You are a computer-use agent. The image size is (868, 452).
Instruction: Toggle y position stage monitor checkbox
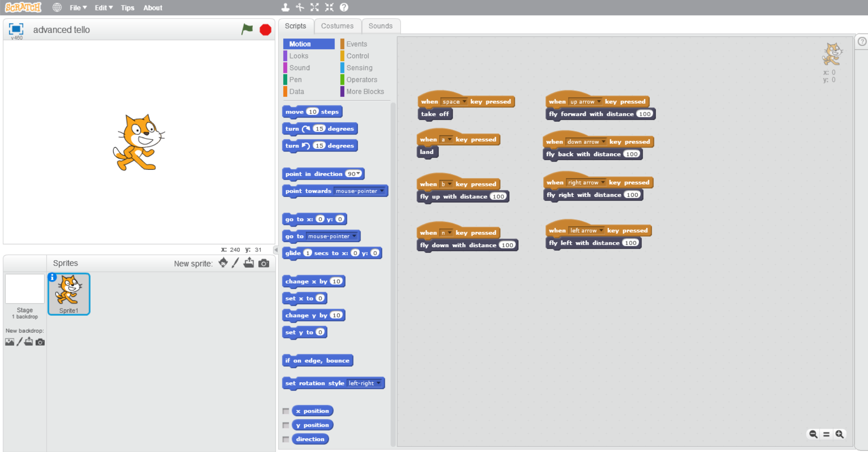[x=286, y=425]
